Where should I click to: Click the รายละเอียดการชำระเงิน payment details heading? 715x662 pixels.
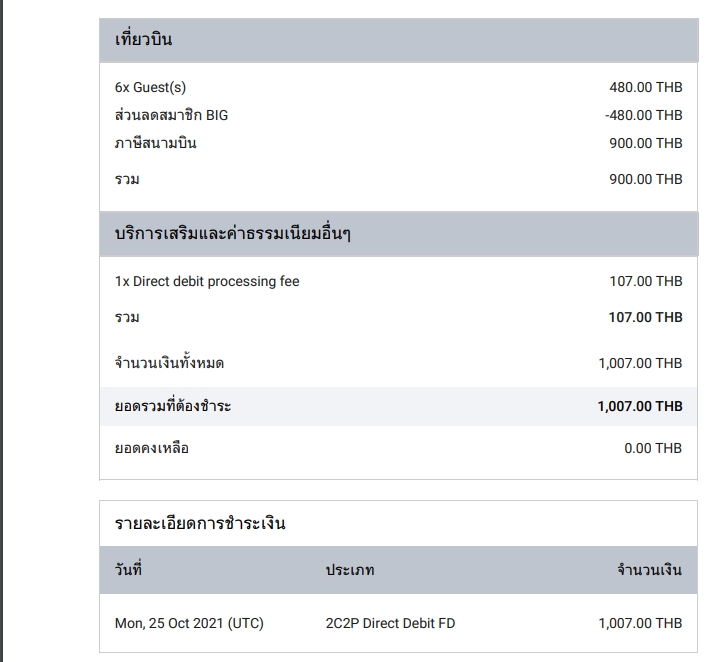tap(200, 523)
